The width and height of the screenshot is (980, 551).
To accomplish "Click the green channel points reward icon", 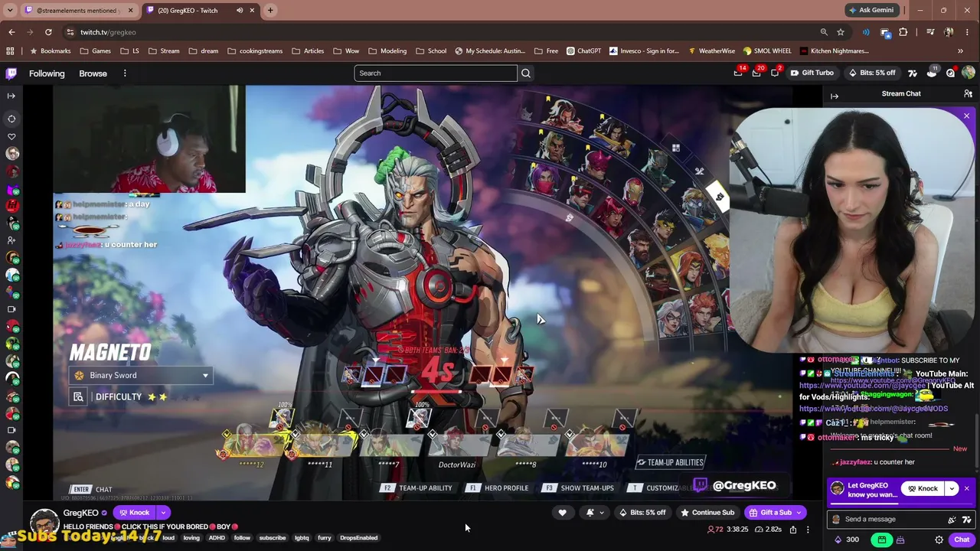I will 882,540.
